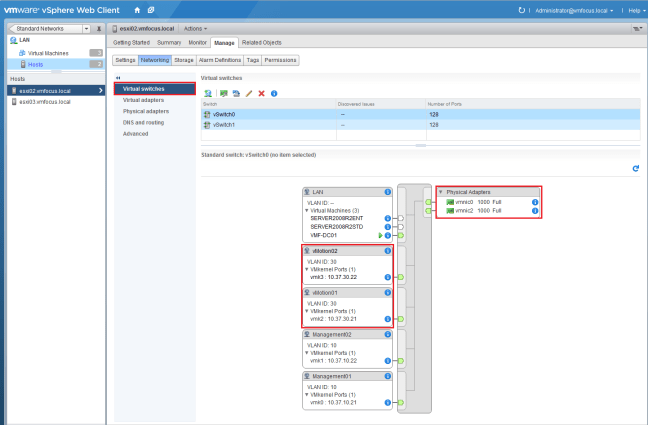Remove selected switch with red X
This screenshot has width=648, height=425.
point(261,93)
